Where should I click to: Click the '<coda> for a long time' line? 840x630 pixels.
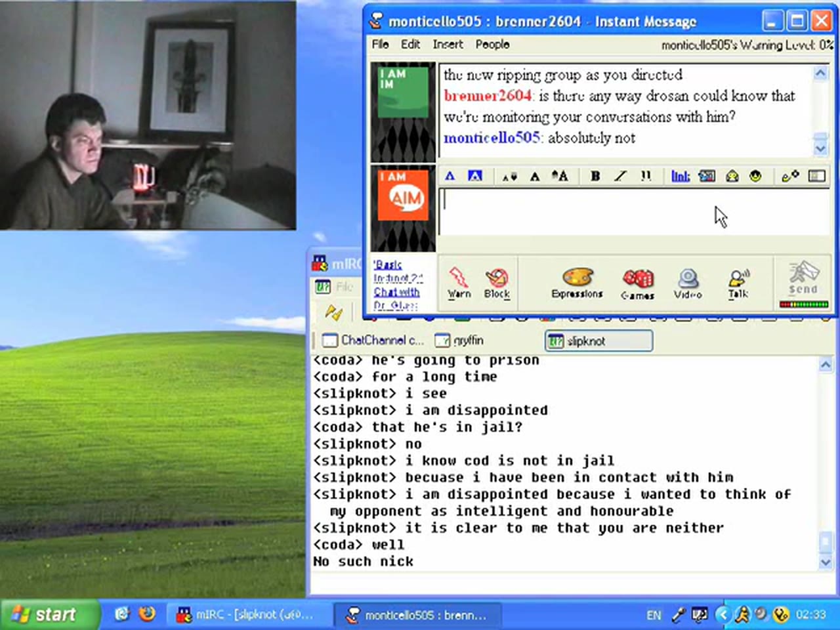tap(405, 377)
